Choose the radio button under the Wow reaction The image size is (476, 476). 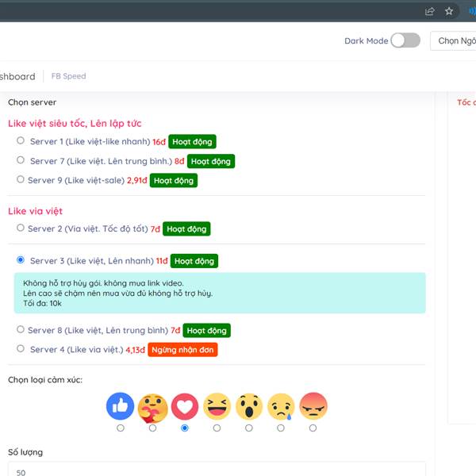(249, 428)
